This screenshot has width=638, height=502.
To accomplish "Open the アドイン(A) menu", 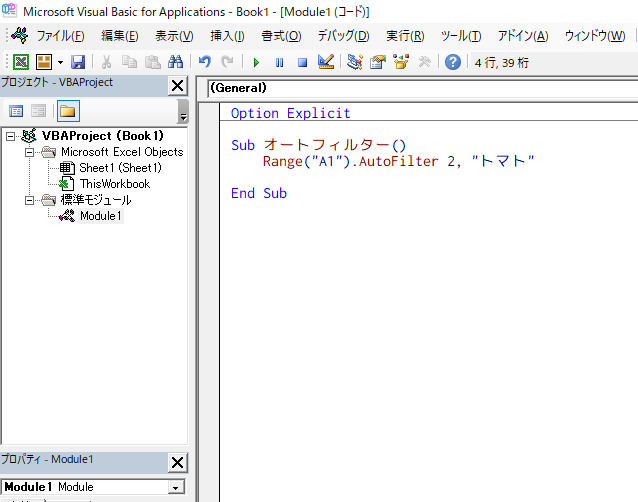I will (523, 36).
